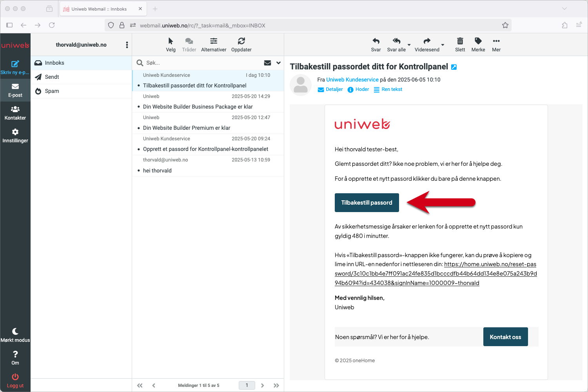588x392 pixels.
Task: Open 'Din Website Builder Business Package er klar'
Action: point(208,102)
